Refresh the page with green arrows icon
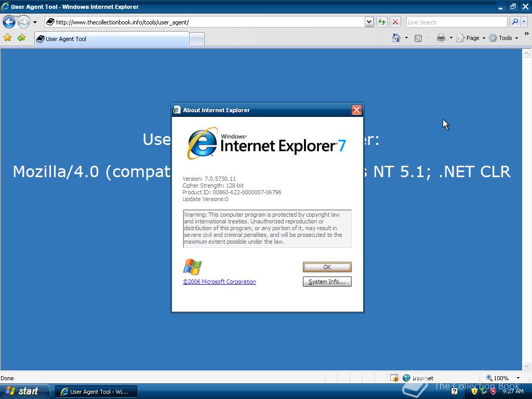The image size is (532, 399). pos(382,22)
